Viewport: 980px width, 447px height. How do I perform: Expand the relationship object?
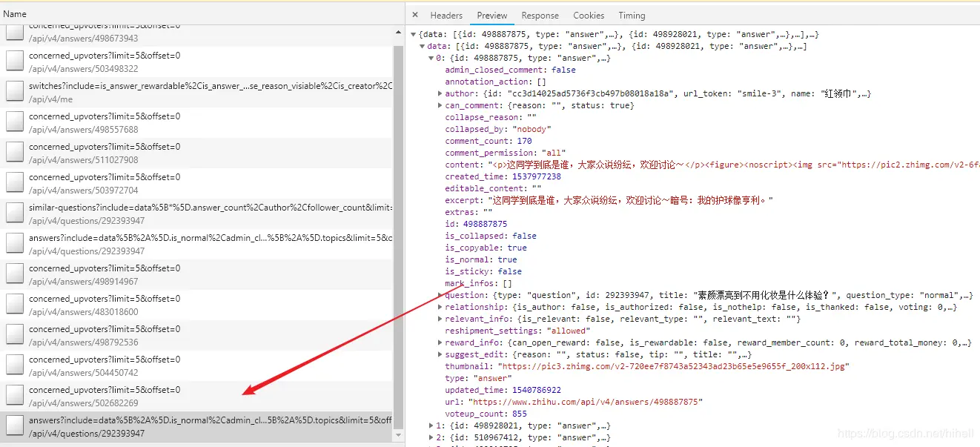pyautogui.click(x=440, y=307)
